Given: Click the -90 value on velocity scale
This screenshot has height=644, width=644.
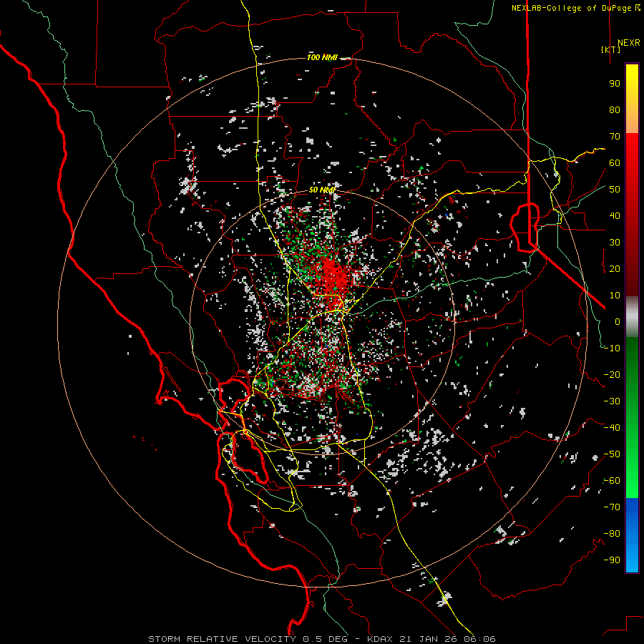Looking at the screenshot, I should (612, 560).
